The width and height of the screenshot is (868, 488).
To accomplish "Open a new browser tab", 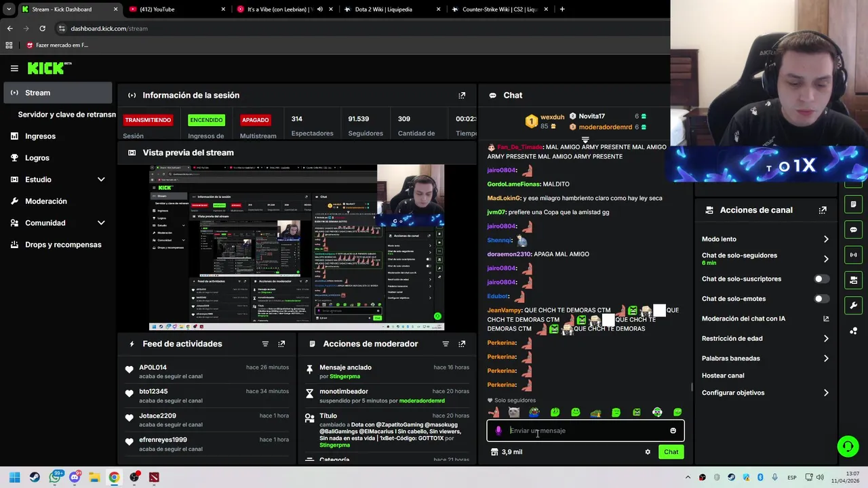I will [562, 9].
